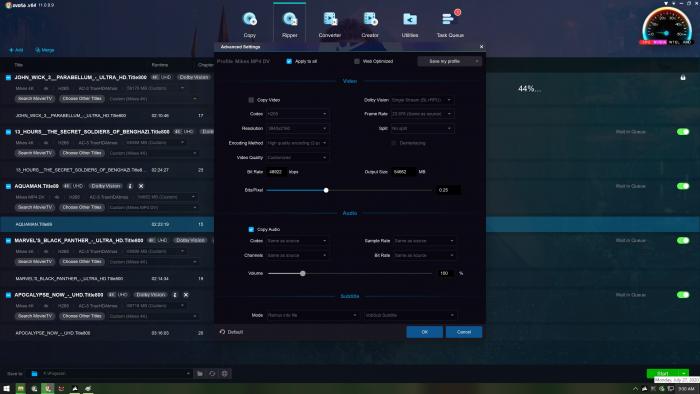The image size is (700, 394).
Task: Show hidden system tray icons
Action: click(635, 389)
